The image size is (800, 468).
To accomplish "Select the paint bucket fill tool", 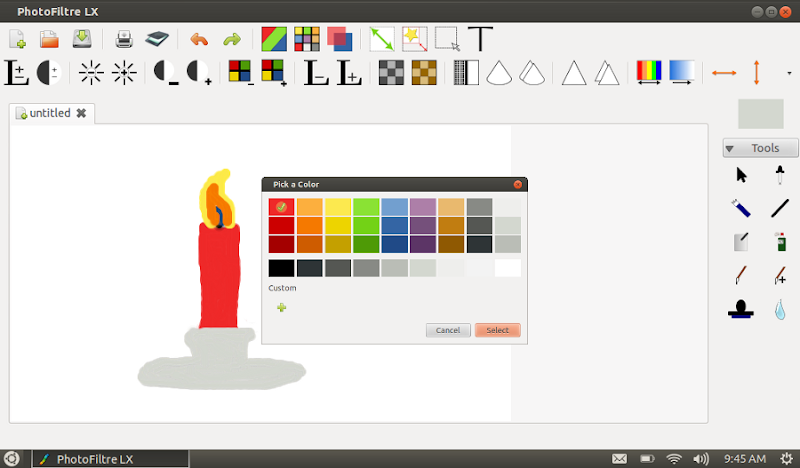I will (741, 242).
